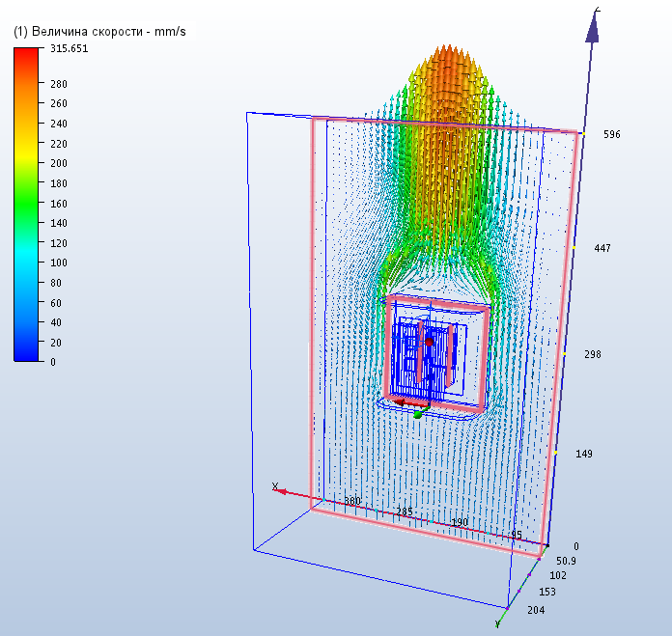Click the 20 legend value
This screenshot has width=672, height=636.
tap(56, 343)
